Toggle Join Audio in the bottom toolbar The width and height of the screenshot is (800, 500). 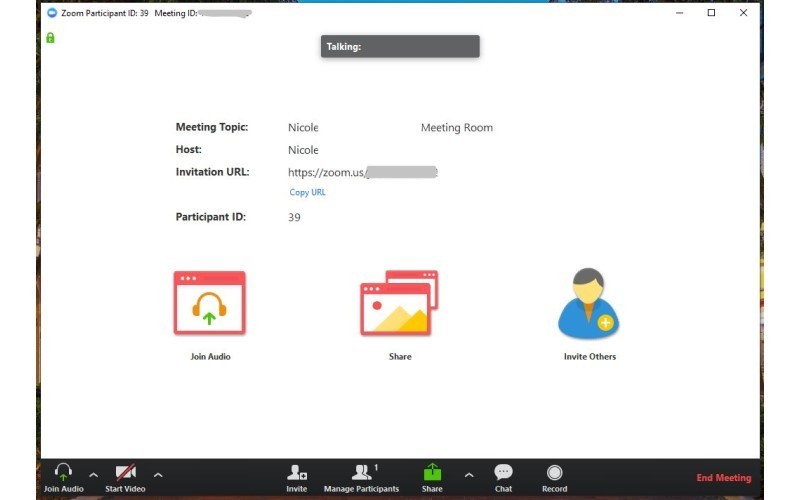(64, 478)
